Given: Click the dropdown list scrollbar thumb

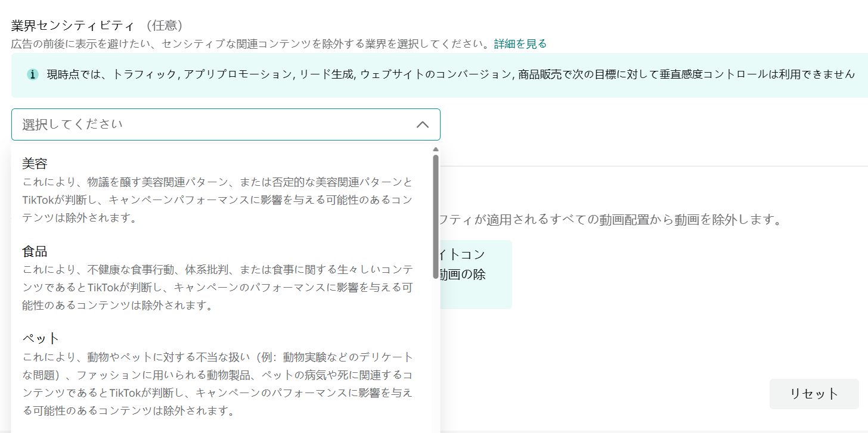Looking at the screenshot, I should [x=436, y=214].
